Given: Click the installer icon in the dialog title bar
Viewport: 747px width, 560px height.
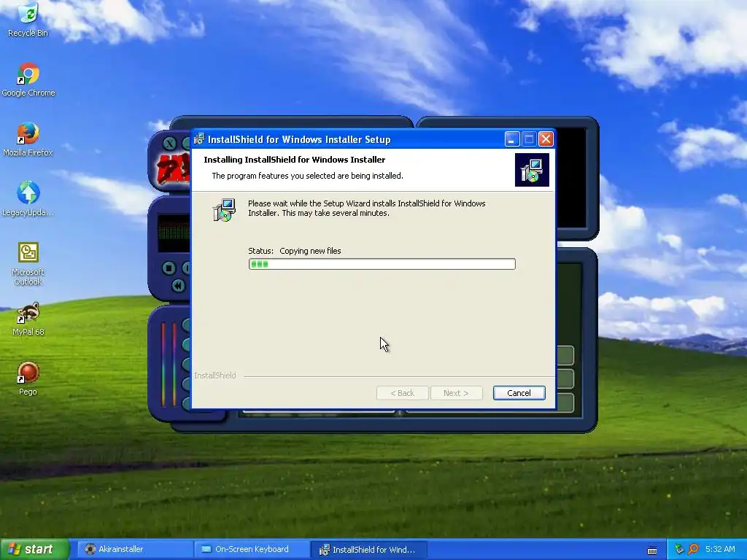Looking at the screenshot, I should [199, 139].
